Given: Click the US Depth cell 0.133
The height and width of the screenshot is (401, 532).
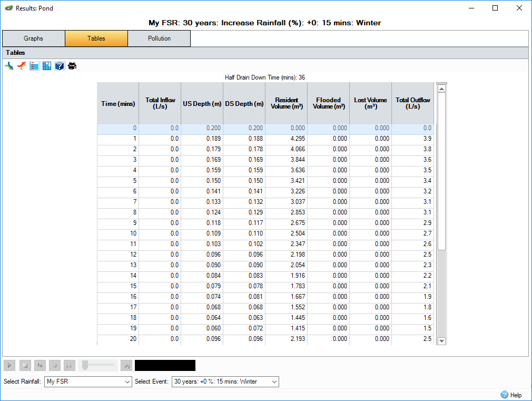Looking at the screenshot, I should (x=202, y=202).
